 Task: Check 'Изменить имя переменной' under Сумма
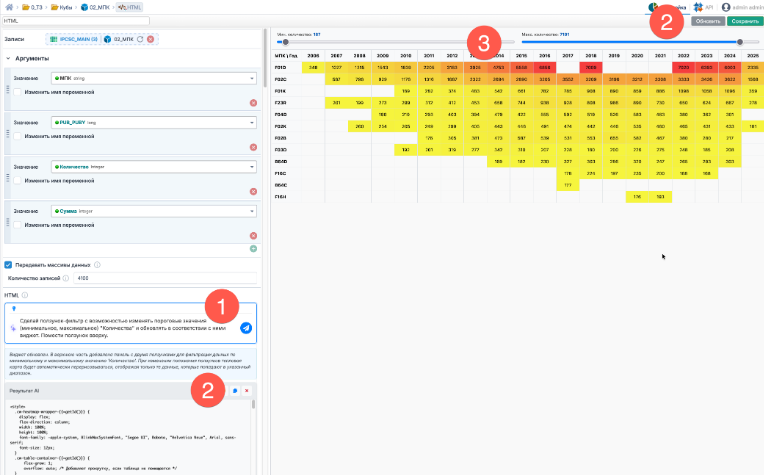[17, 225]
